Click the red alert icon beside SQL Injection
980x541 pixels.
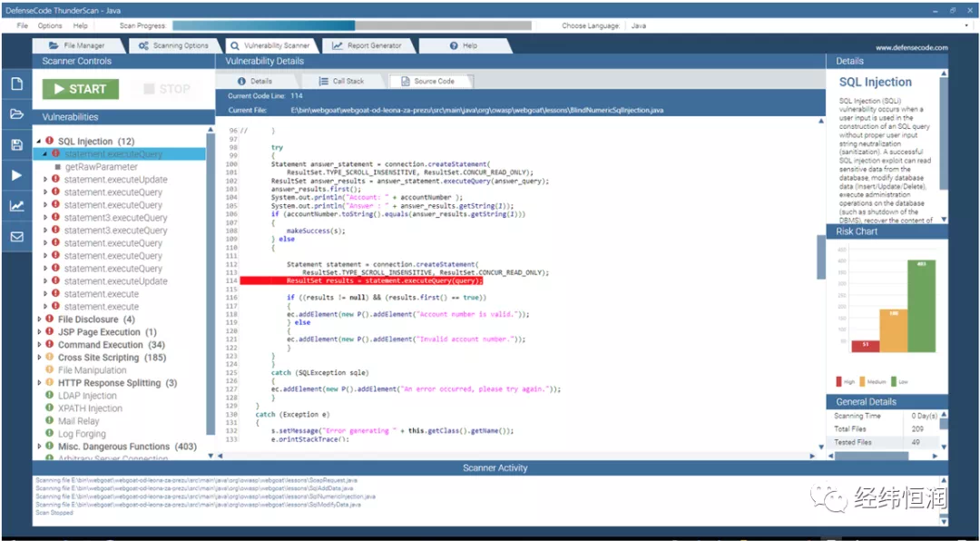[x=49, y=142]
